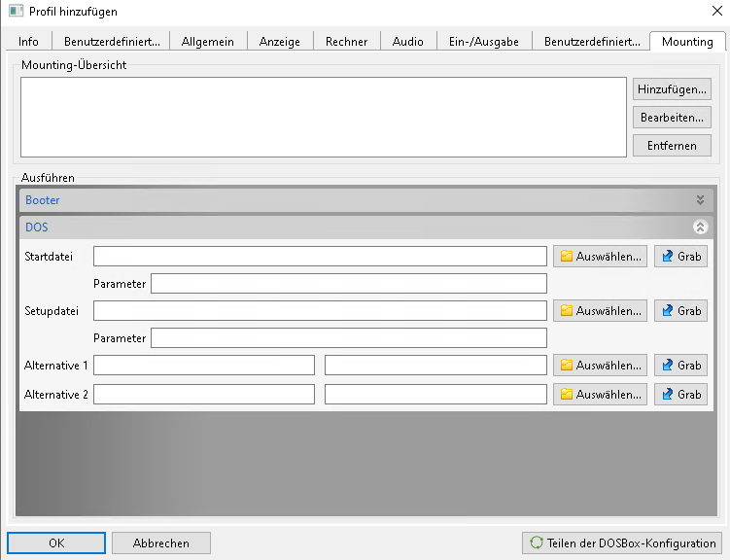Choose Alternative 1 file via Auswählen

pos(600,366)
